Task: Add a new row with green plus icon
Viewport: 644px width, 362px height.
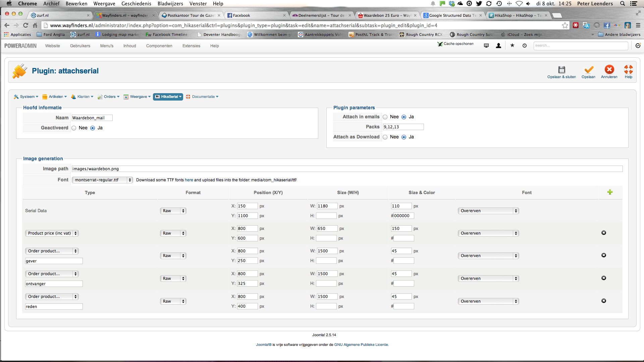Action: 610,192
